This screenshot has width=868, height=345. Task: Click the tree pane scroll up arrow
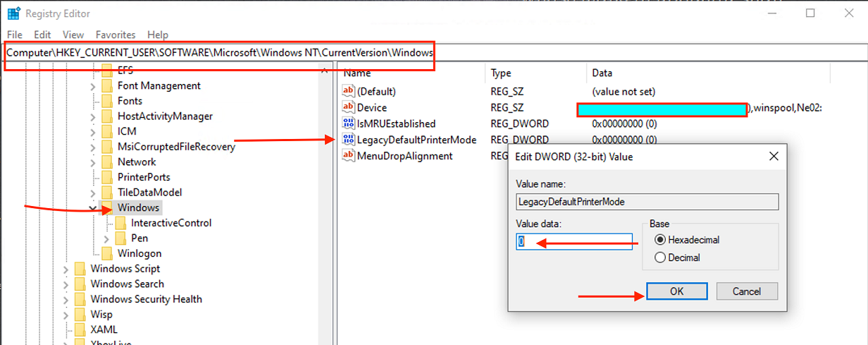point(325,71)
